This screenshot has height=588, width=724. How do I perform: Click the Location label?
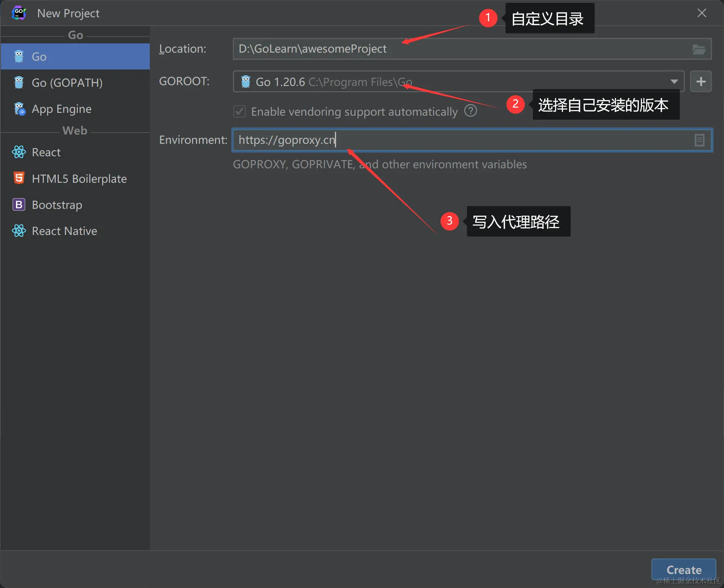click(x=183, y=49)
